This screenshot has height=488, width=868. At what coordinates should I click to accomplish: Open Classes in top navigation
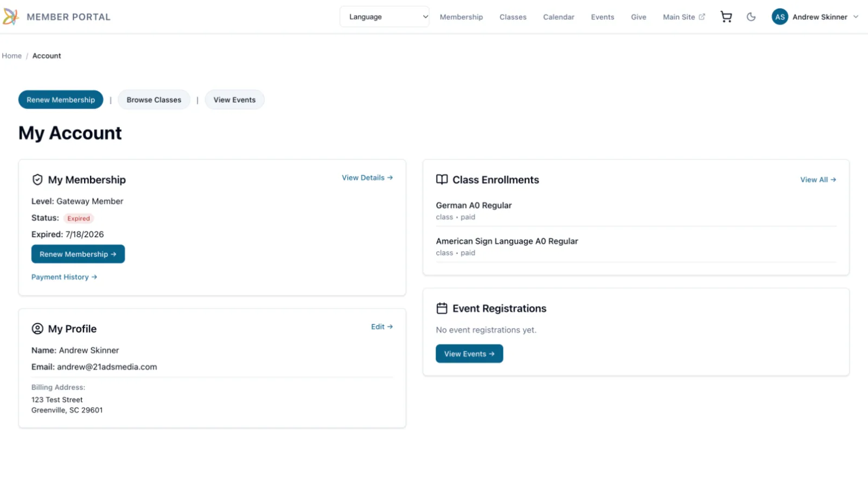tap(513, 17)
